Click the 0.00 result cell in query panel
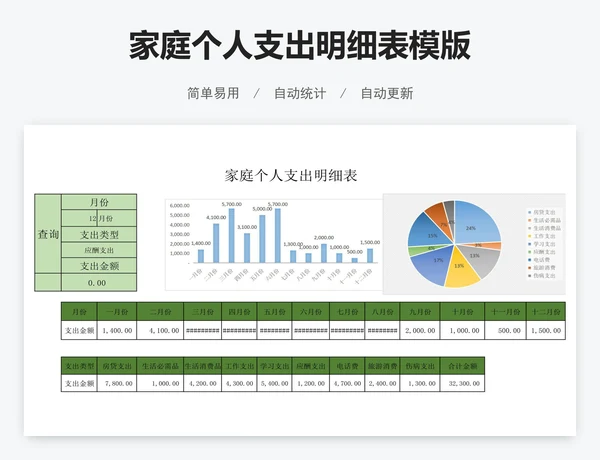600x460 pixels. [x=99, y=283]
